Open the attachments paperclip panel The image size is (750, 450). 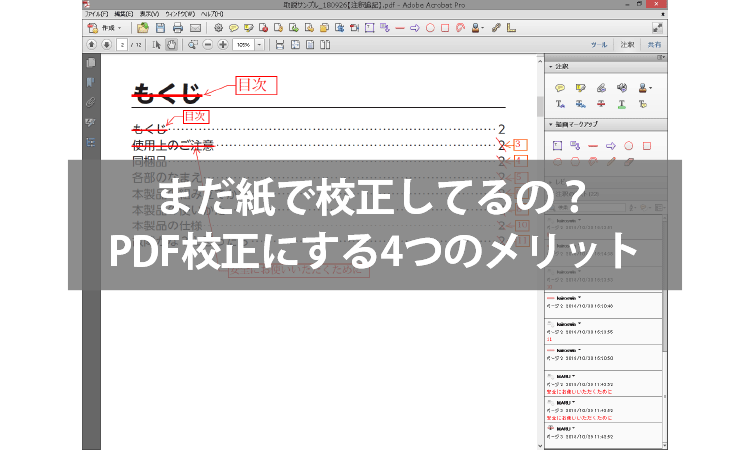tap(90, 102)
